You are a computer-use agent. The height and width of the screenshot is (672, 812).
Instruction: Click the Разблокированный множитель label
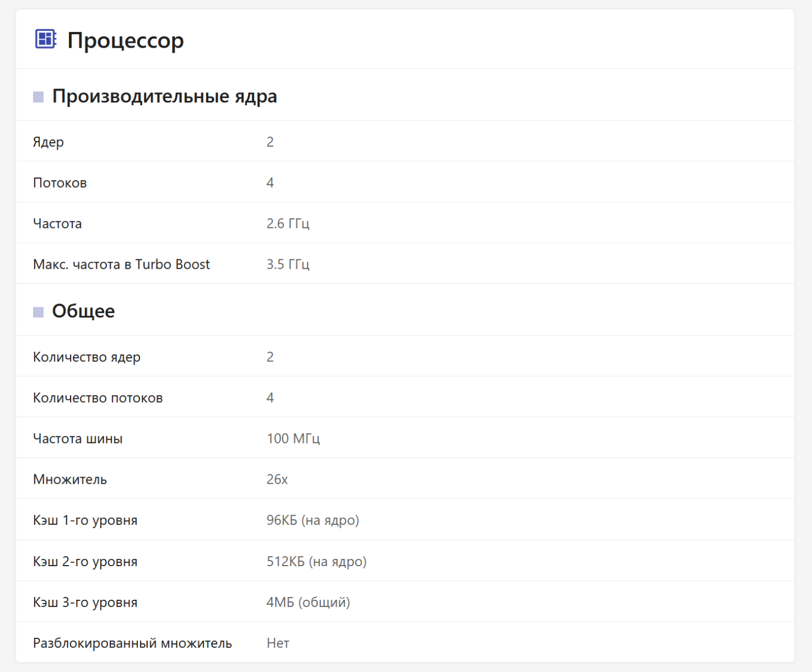[132, 643]
